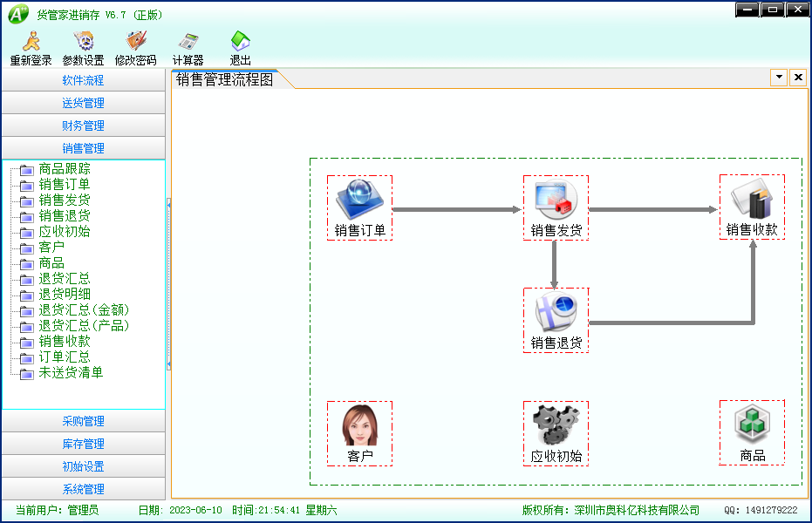The image size is (812, 523).
Task: Click the 重新登录 (re-login) toolbar icon
Action: [x=31, y=41]
